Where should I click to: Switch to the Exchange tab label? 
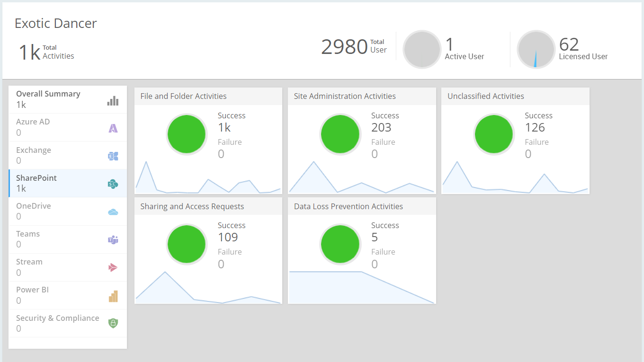click(34, 150)
